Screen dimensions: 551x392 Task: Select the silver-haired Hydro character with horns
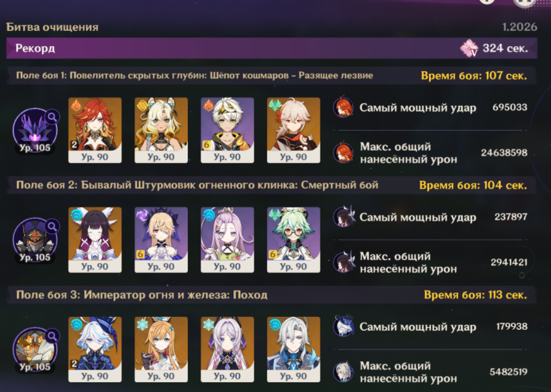point(294,350)
